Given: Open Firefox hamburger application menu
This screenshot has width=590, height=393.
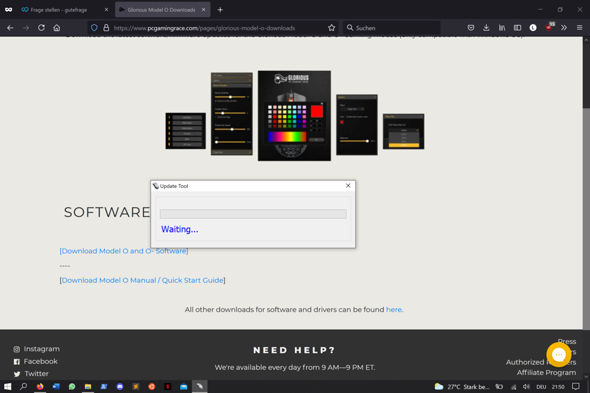Looking at the screenshot, I should 579,28.
